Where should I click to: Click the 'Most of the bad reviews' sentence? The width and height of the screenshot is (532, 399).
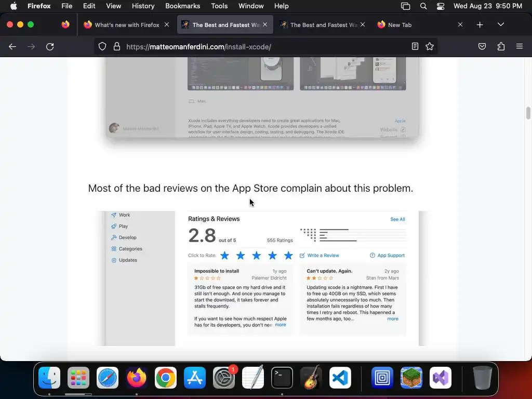pos(250,188)
